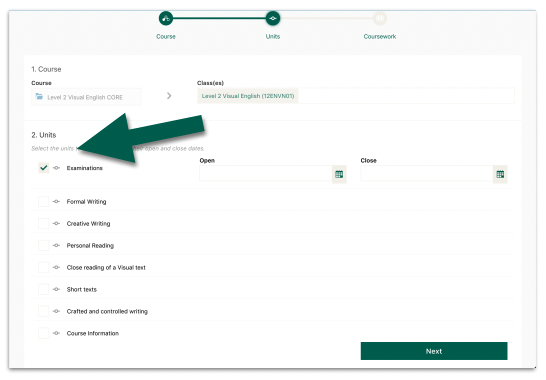Viewport: 546px width, 380px height.
Task: Click the unit icon beside Short texts
Action: [x=56, y=289]
